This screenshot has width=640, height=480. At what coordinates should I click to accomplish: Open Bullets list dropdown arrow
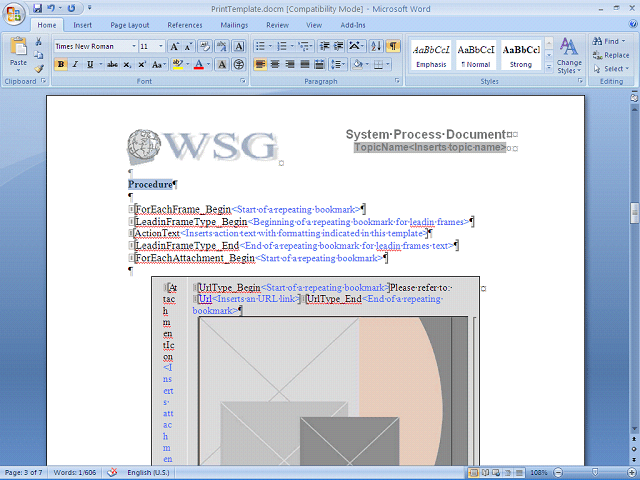pos(270,46)
